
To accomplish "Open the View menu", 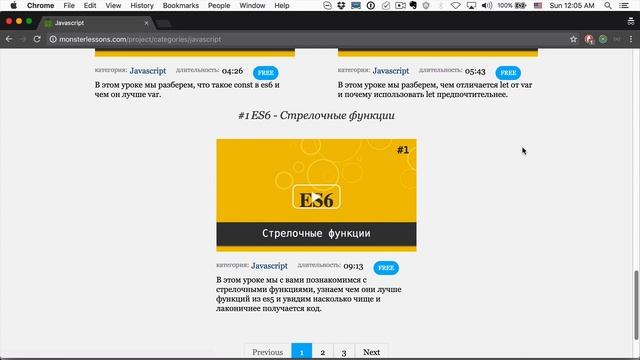I will click(x=113, y=6).
